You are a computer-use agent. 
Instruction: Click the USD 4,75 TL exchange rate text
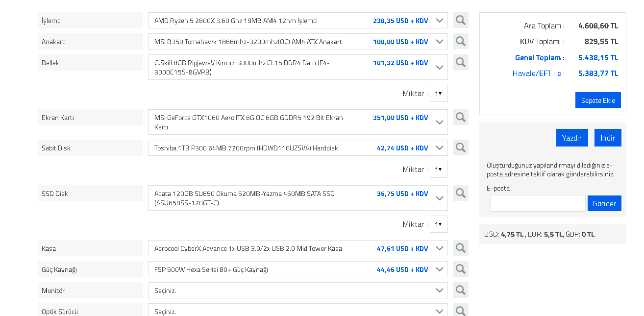504,234
